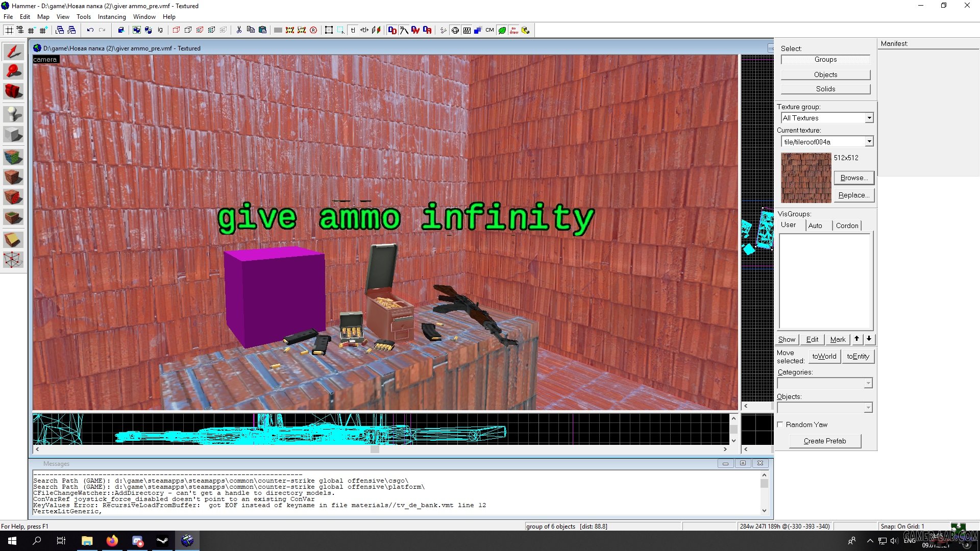Toggle texture application tool cube
980x551 pixels.
coord(13,157)
